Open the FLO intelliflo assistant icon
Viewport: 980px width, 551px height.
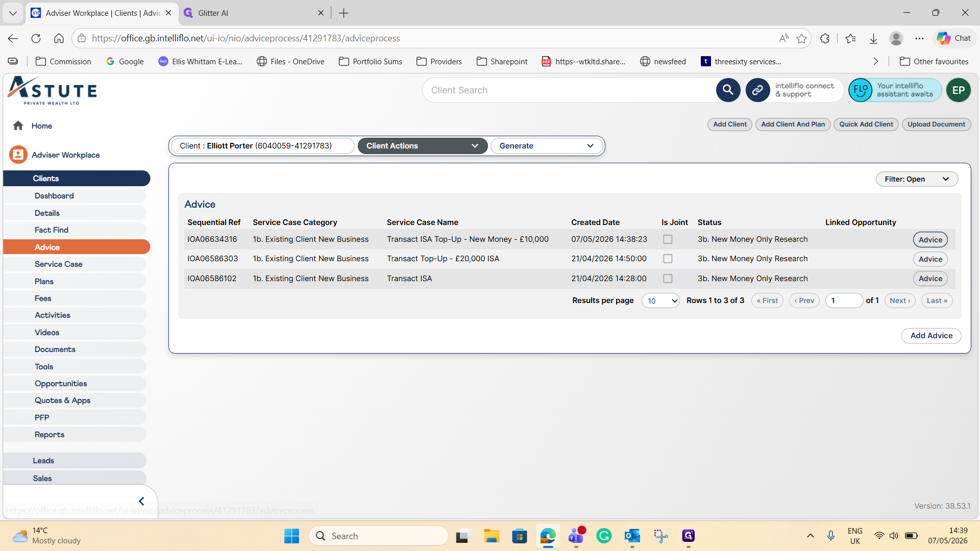pos(860,90)
